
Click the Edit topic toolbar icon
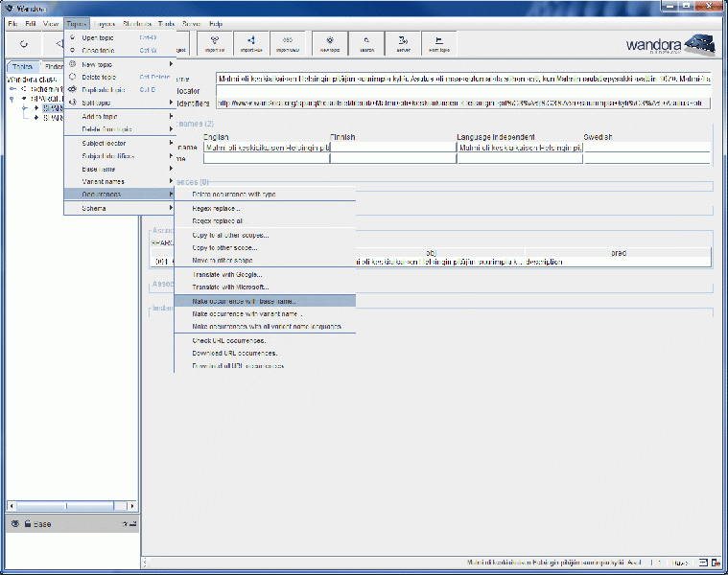tap(440, 42)
